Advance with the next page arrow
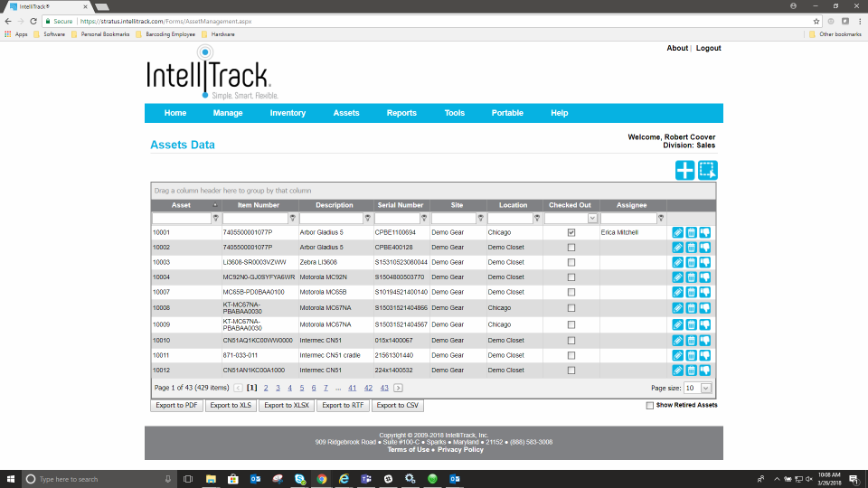 click(x=398, y=388)
